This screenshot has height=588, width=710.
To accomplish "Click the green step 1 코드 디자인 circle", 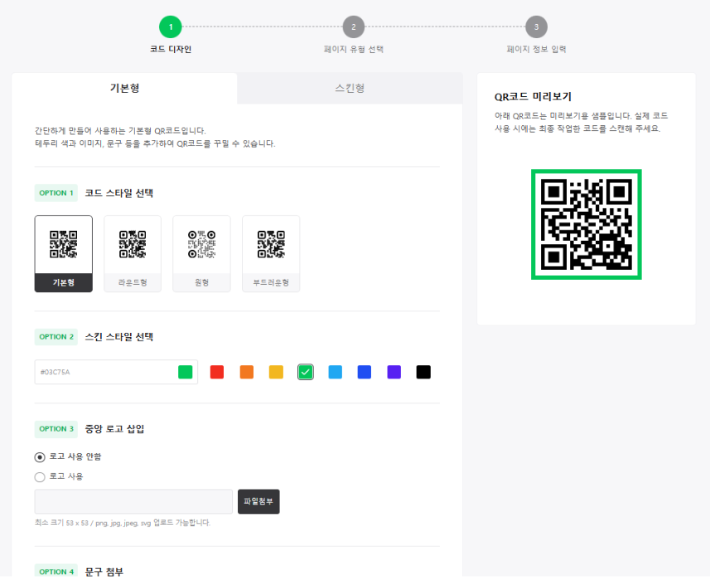I will tap(171, 27).
